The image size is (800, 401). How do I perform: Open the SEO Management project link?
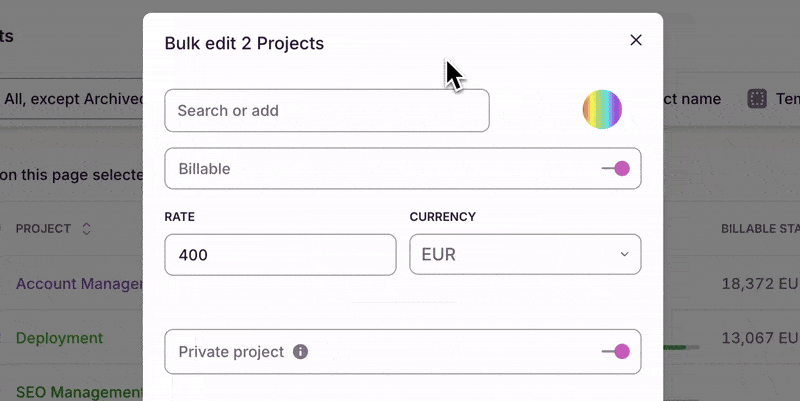coord(80,392)
